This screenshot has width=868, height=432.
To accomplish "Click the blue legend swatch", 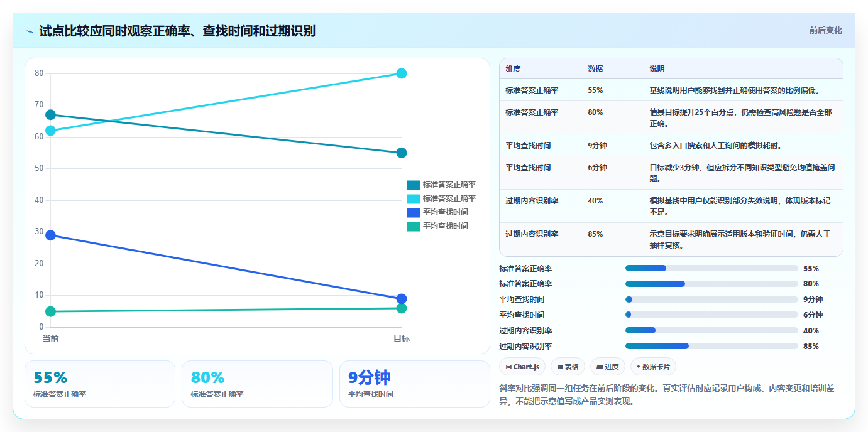I will coord(414,212).
